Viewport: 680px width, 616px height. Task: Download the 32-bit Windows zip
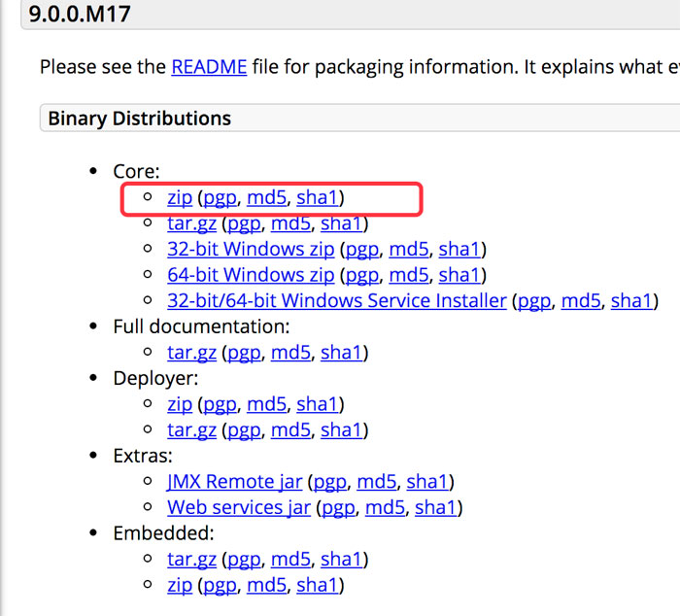tap(251, 250)
